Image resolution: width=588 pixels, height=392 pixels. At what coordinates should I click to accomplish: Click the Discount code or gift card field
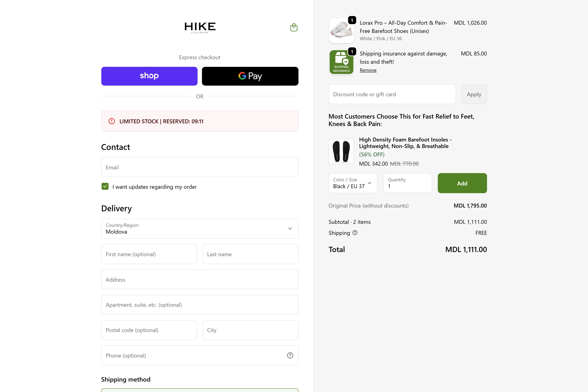[392, 94]
